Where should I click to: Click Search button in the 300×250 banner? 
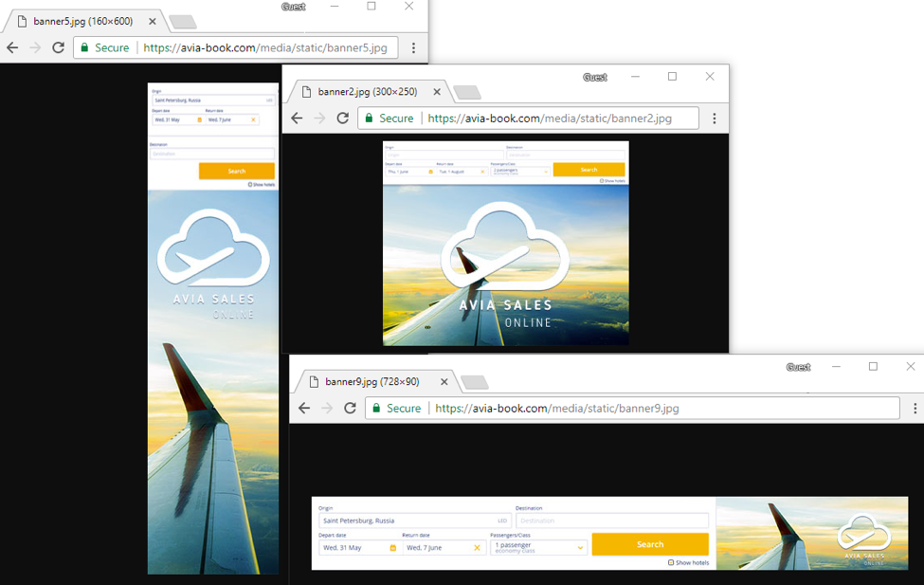pyautogui.click(x=589, y=170)
